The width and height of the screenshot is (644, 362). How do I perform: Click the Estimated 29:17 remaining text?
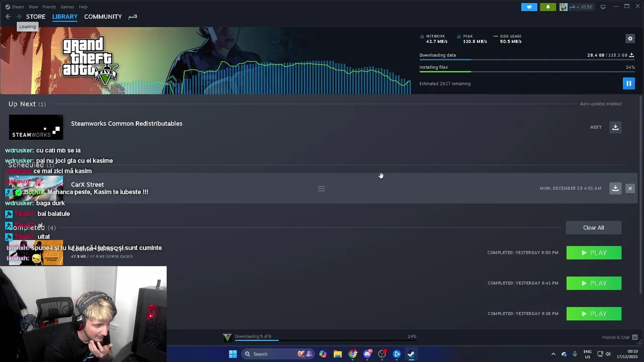[x=445, y=84]
